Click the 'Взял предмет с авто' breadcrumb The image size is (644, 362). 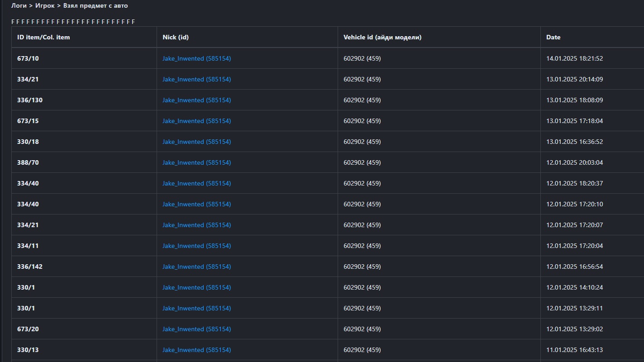click(95, 6)
